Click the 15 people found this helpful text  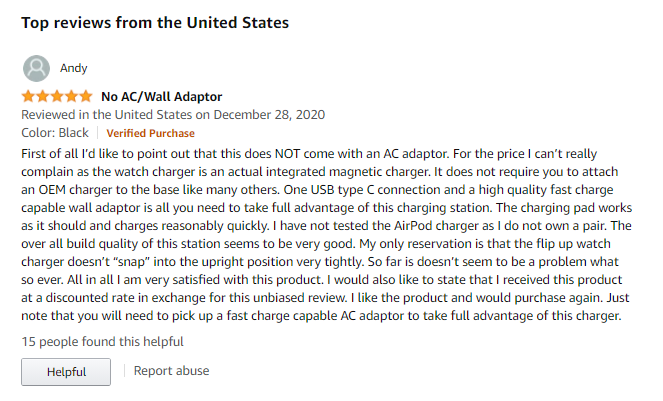pos(102,342)
